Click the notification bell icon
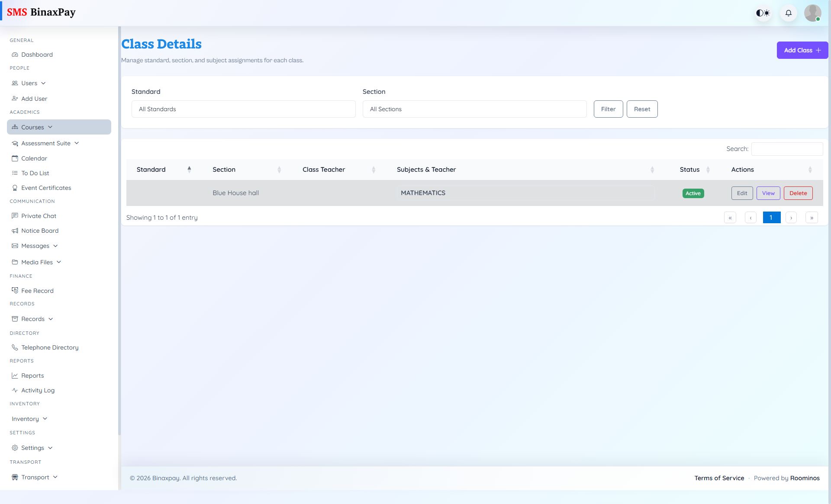The height and width of the screenshot is (504, 831). (x=788, y=13)
